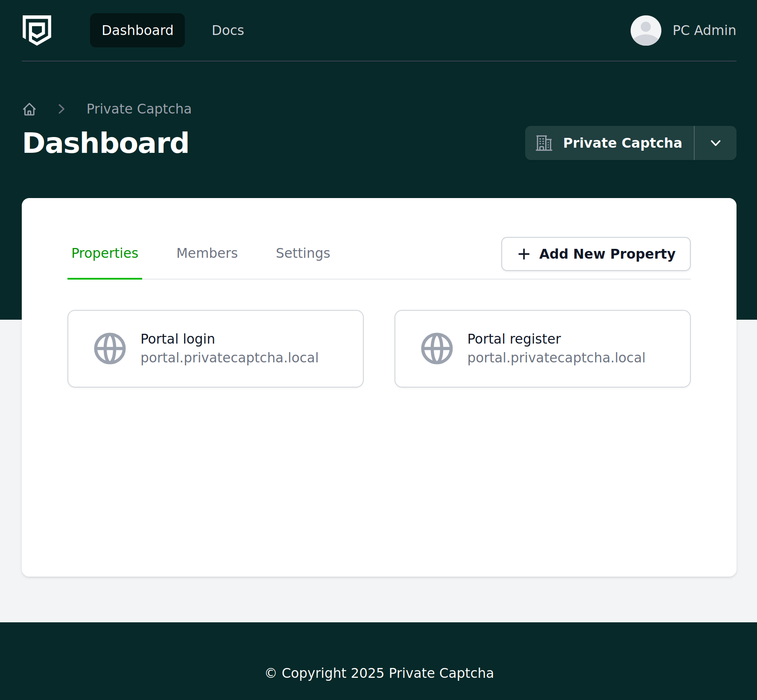The image size is (757, 700).
Task: Open the PC Admin user menu
Action: [683, 30]
